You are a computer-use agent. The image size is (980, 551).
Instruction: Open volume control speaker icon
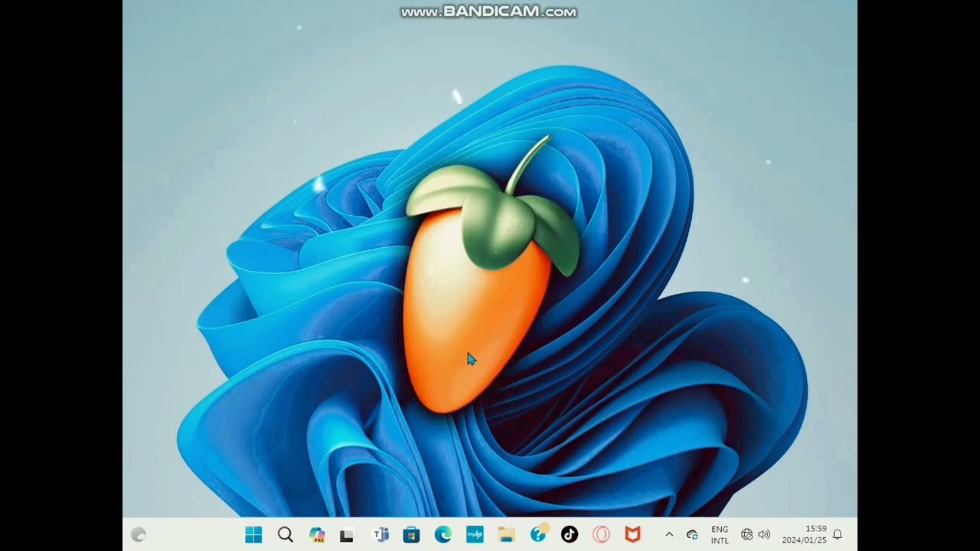[763, 534]
